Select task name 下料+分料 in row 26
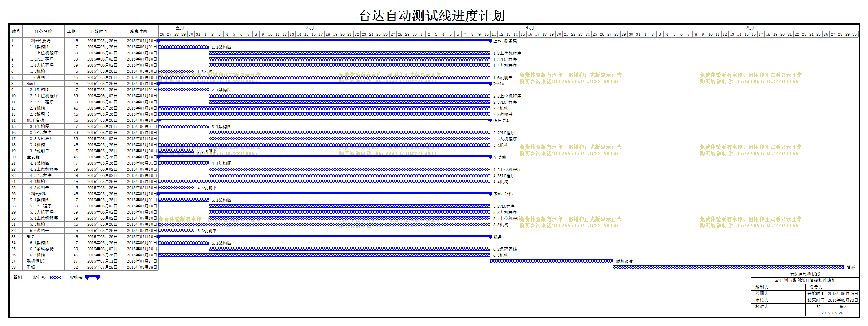Screen dimensions: 868x326 [36, 194]
